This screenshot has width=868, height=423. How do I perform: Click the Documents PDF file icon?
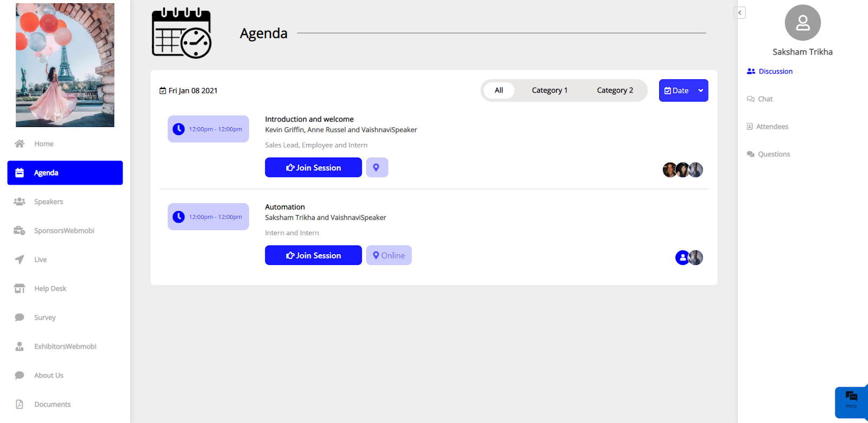(20, 404)
